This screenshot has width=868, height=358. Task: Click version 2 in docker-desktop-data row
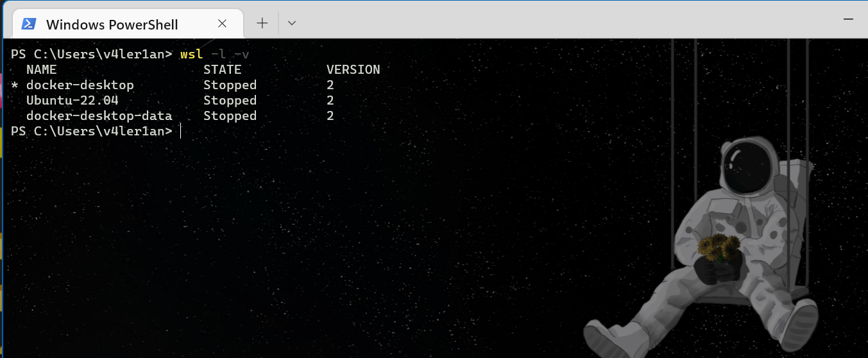click(330, 115)
